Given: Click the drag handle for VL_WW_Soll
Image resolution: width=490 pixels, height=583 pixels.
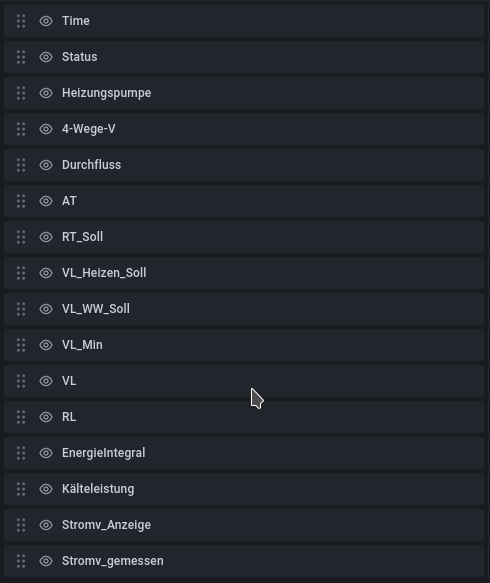Looking at the screenshot, I should 21,309.
